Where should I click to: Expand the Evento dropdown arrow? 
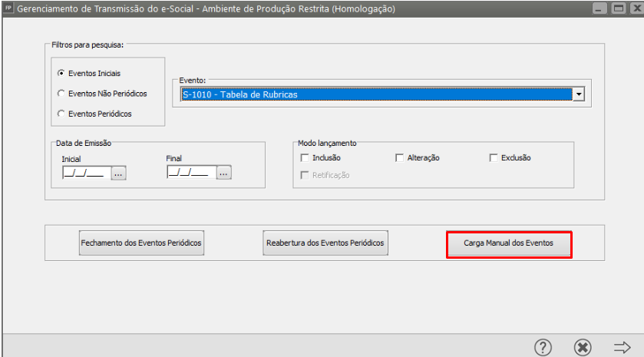click(579, 94)
